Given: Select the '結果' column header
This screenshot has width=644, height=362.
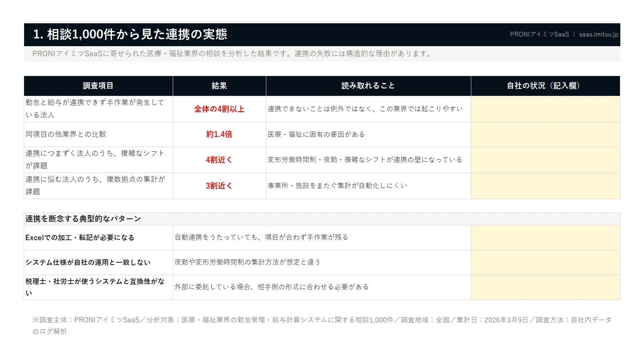Looking at the screenshot, I should coord(219,86).
